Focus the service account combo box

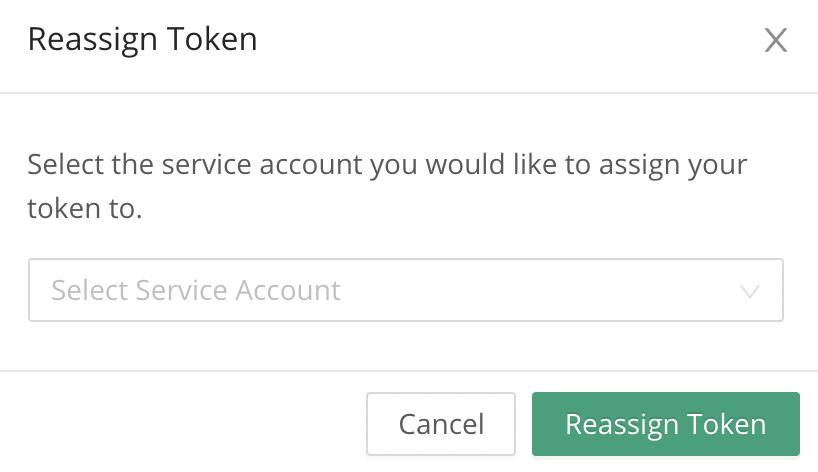coord(405,291)
